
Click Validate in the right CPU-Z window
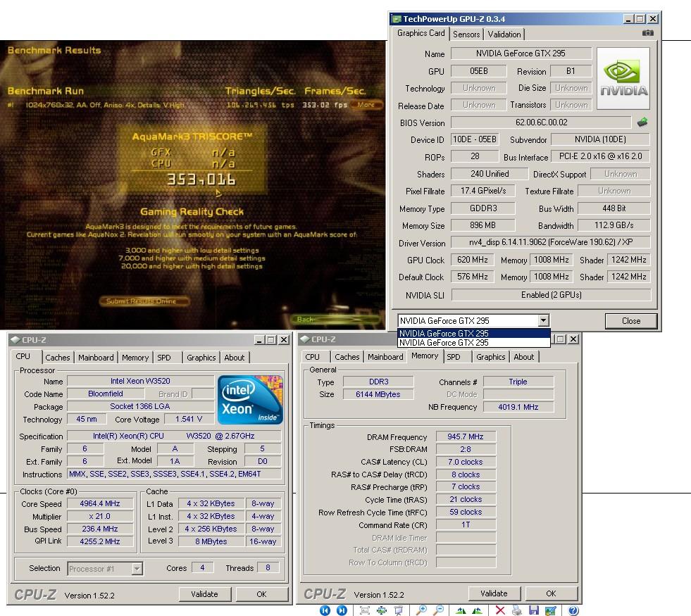coord(494,593)
